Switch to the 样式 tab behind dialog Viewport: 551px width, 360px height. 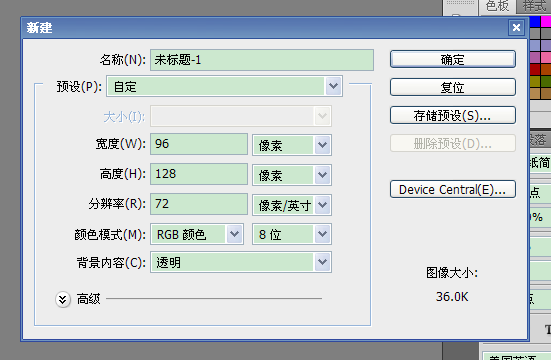point(534,6)
